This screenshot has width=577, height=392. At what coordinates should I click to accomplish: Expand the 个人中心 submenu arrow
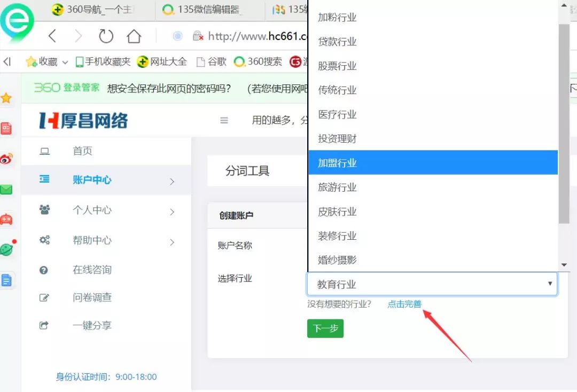tap(172, 212)
